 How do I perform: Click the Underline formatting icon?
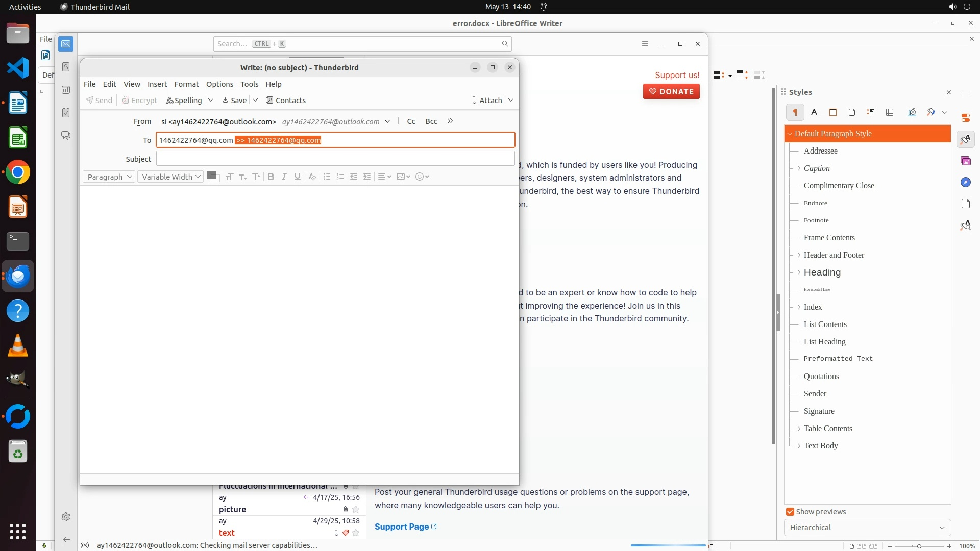298,177
